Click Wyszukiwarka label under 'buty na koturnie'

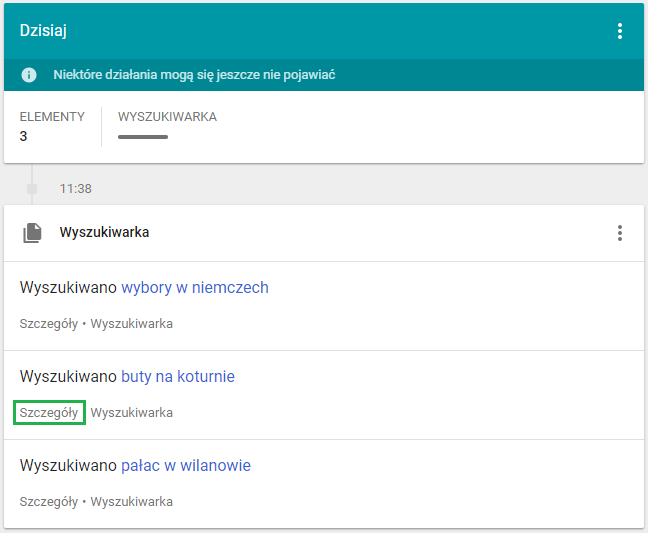click(131, 413)
